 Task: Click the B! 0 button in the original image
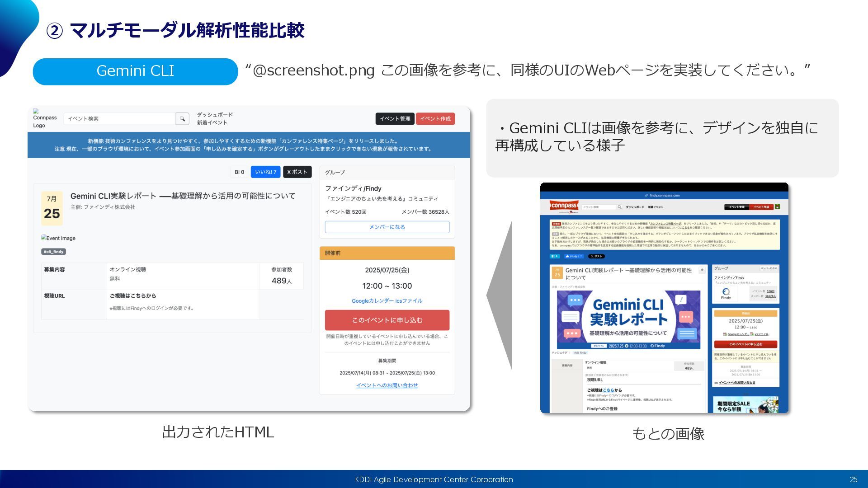[555, 256]
